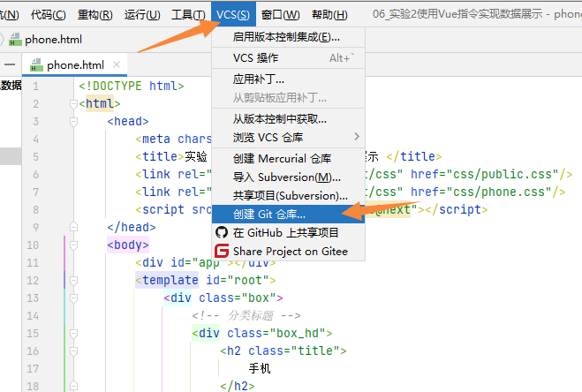Open the 运行(U) menu
The width and height of the screenshot is (582, 392).
(142, 15)
